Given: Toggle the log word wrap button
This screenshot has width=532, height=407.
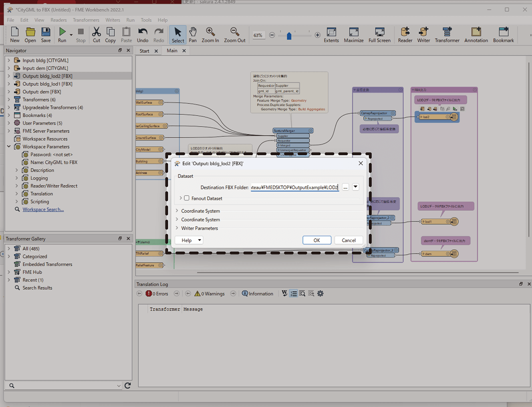Looking at the screenshot, I should tap(284, 293).
